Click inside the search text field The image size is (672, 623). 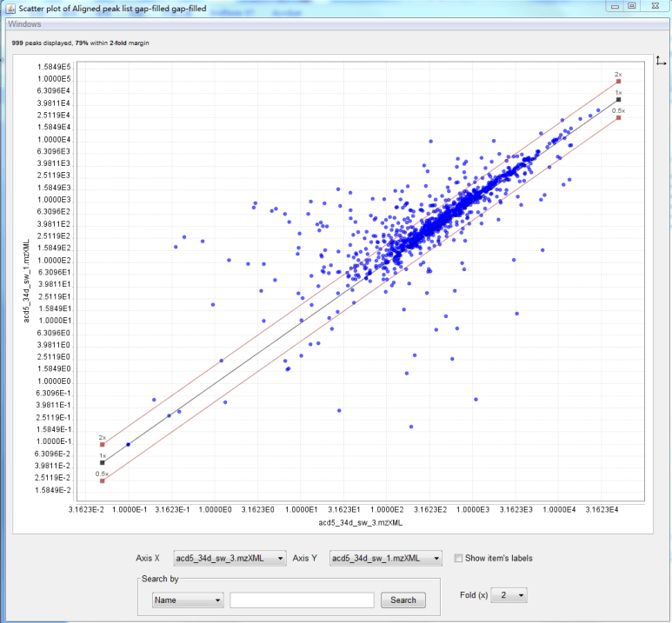pos(302,600)
